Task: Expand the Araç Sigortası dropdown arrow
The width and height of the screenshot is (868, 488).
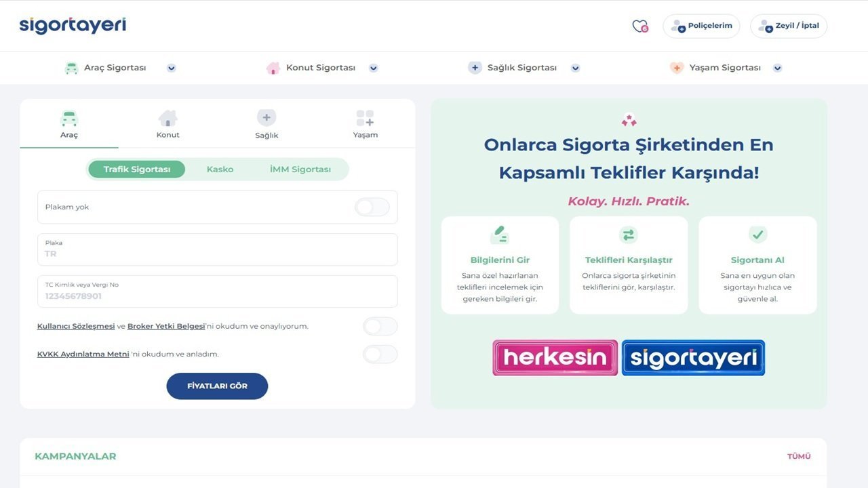Action: [172, 68]
